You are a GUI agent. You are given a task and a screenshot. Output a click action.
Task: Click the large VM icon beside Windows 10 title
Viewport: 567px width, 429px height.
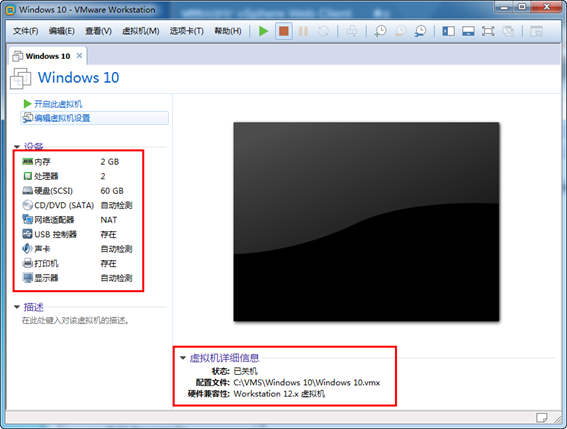[21, 78]
